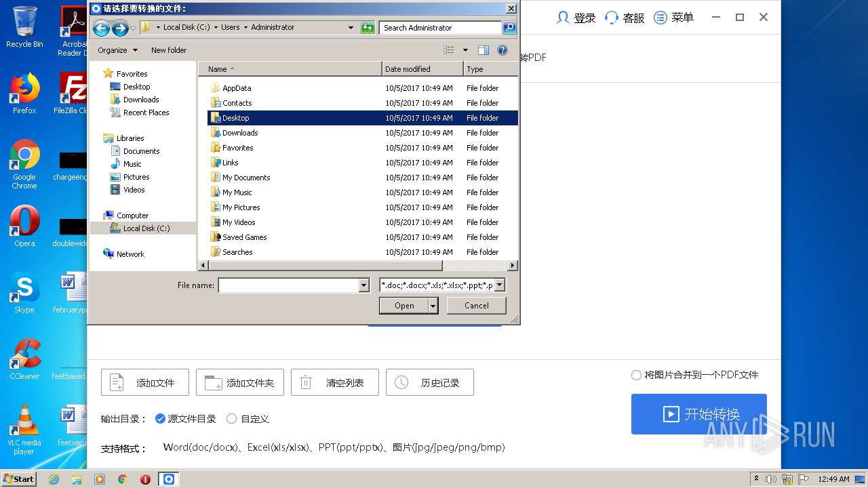The image size is (868, 488).
Task: Launch Google Chrome desktop icon
Action: pos(24,164)
